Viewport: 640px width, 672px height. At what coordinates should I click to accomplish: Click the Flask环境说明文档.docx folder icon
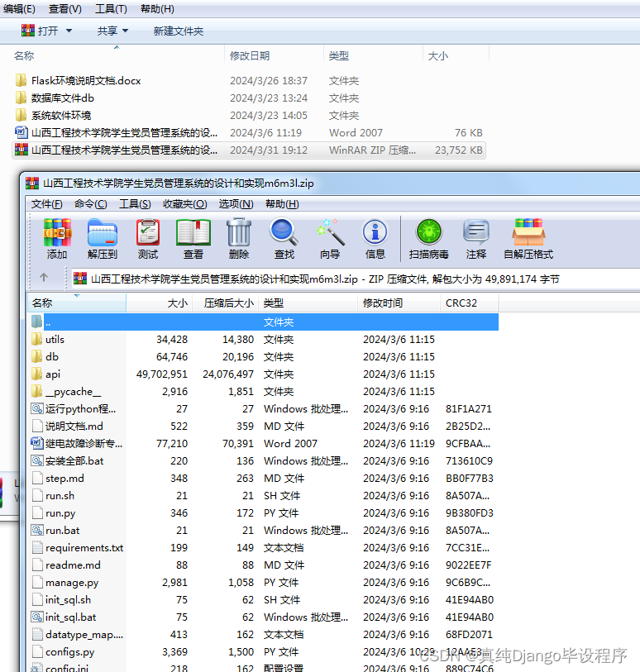click(x=21, y=80)
